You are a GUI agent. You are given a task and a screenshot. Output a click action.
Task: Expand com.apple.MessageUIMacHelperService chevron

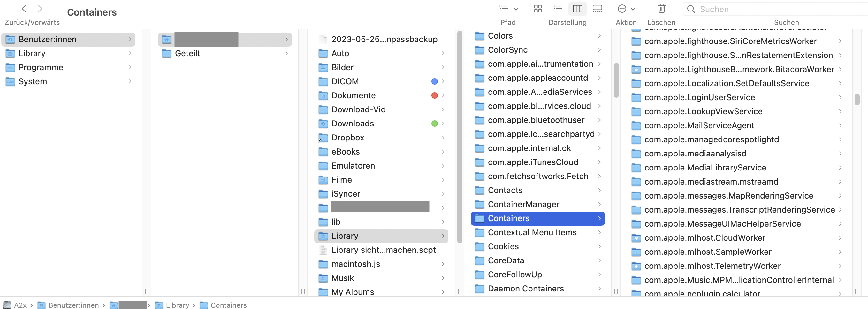(840, 224)
